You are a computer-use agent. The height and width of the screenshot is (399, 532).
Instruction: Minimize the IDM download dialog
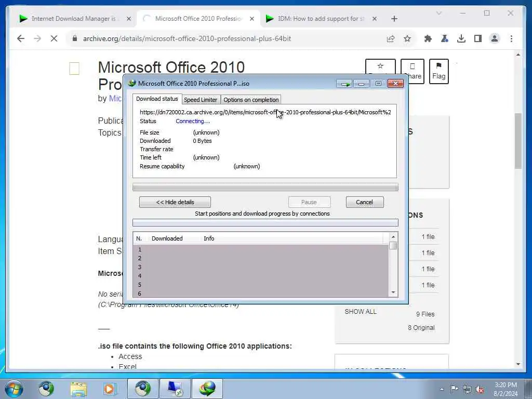tap(362, 84)
